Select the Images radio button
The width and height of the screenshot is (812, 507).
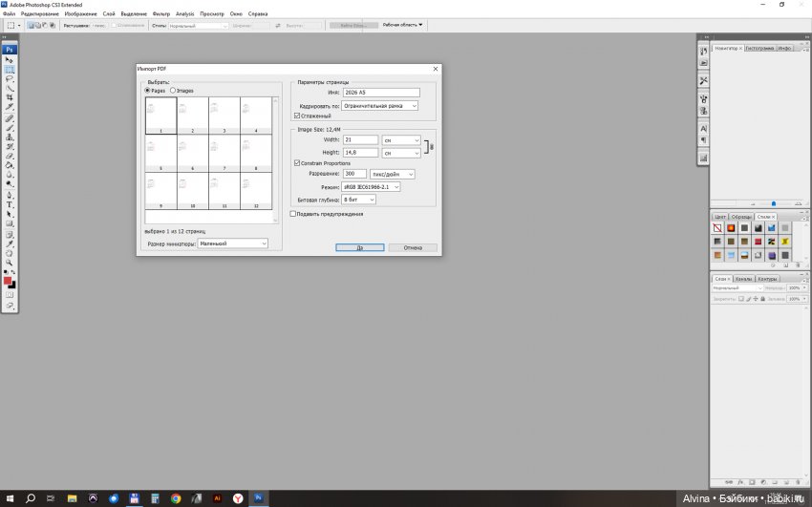point(173,90)
